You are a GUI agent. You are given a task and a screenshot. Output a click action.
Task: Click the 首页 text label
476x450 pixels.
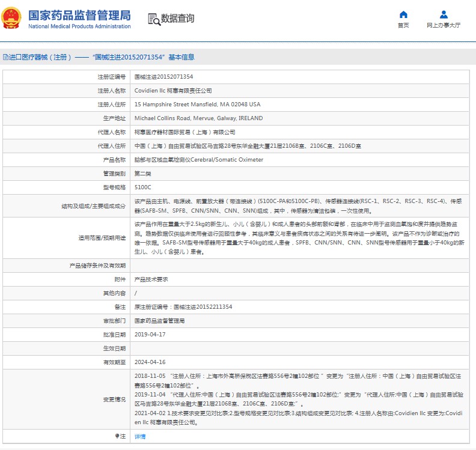pos(403,25)
